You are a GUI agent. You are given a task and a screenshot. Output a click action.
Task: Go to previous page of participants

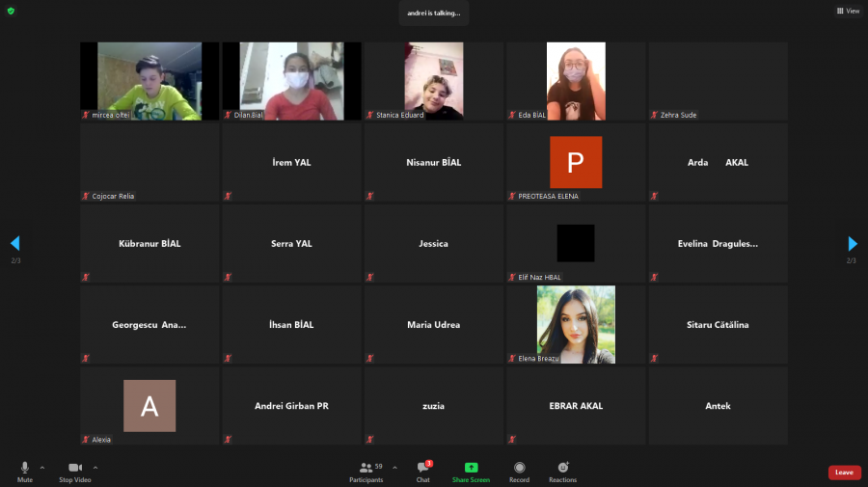click(14, 244)
